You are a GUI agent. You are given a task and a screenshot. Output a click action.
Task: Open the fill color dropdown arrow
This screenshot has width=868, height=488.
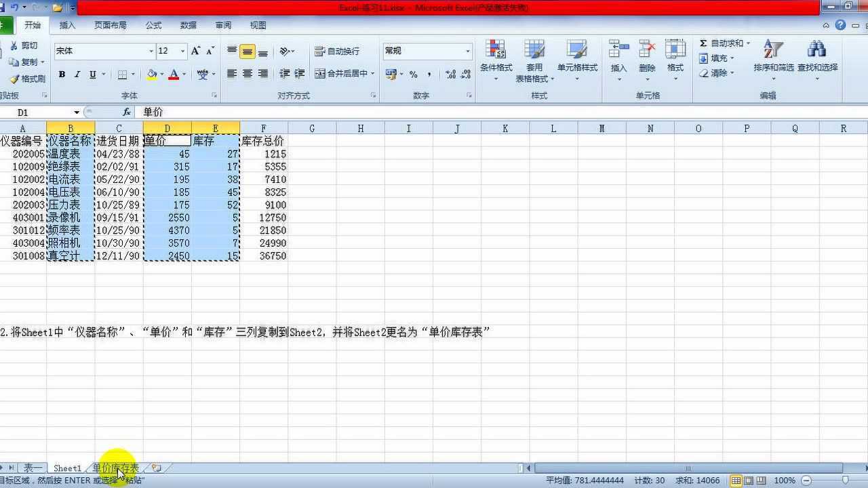(162, 75)
